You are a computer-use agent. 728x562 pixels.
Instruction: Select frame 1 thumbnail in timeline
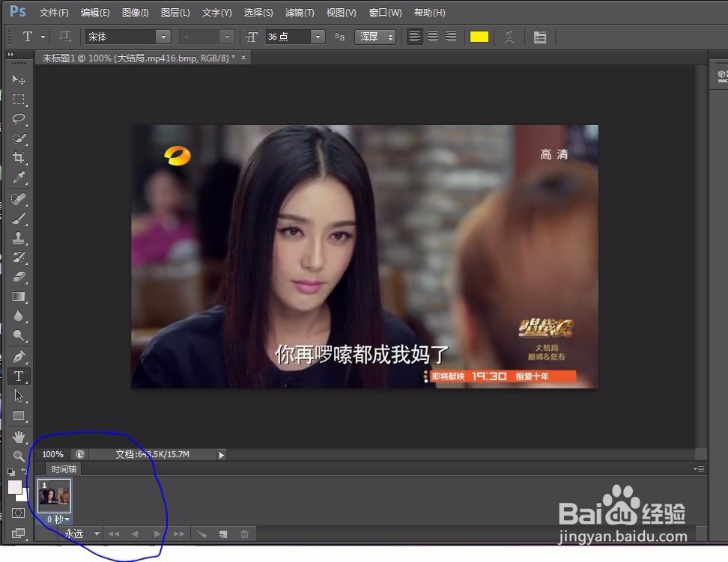(55, 495)
